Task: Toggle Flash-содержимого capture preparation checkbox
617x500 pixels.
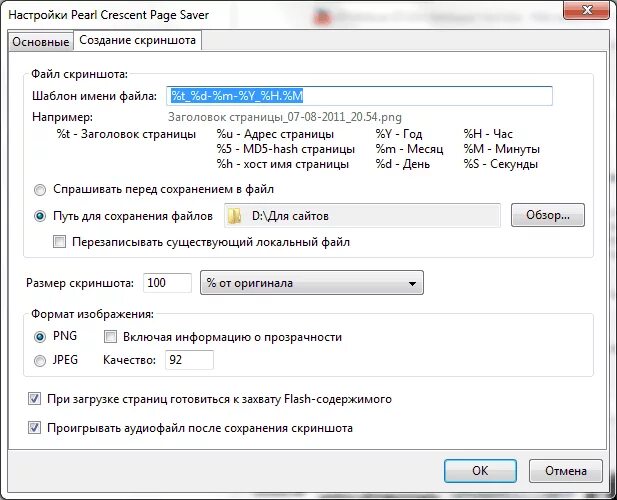Action: (x=35, y=399)
